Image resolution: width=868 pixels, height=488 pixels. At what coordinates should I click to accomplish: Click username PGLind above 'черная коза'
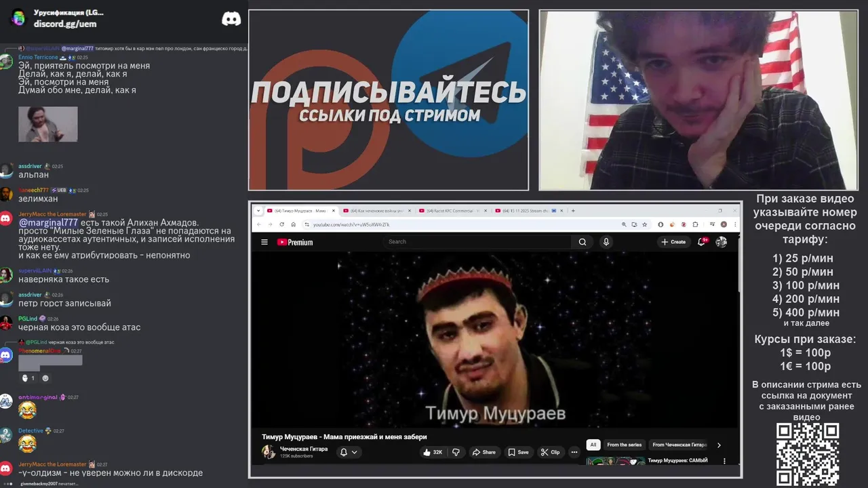[28, 319]
